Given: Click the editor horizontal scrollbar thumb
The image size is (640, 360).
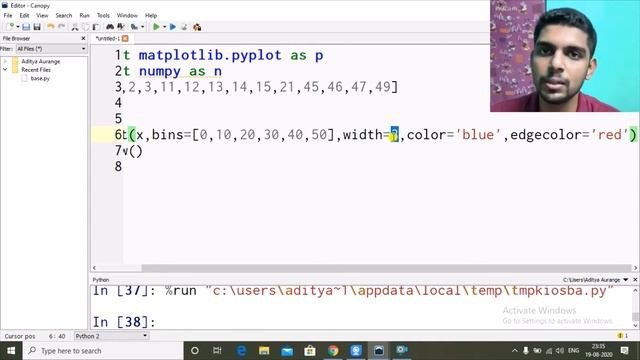Looking at the screenshot, I should click(x=386, y=268).
